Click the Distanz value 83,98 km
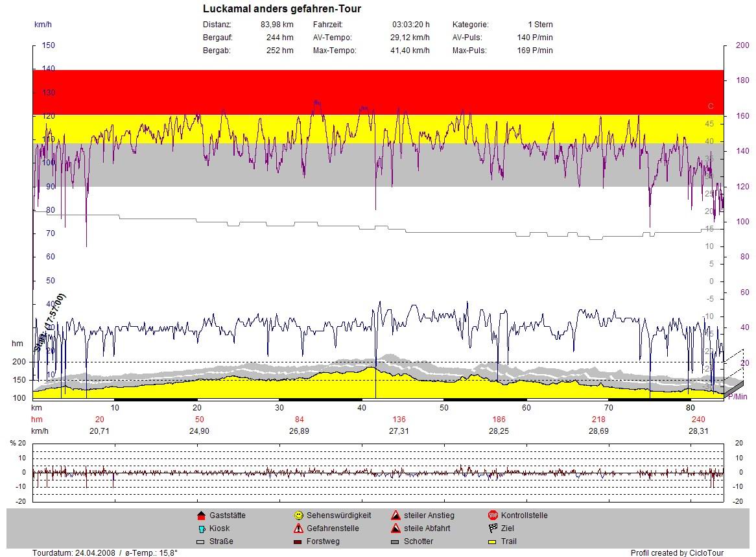 (277, 25)
